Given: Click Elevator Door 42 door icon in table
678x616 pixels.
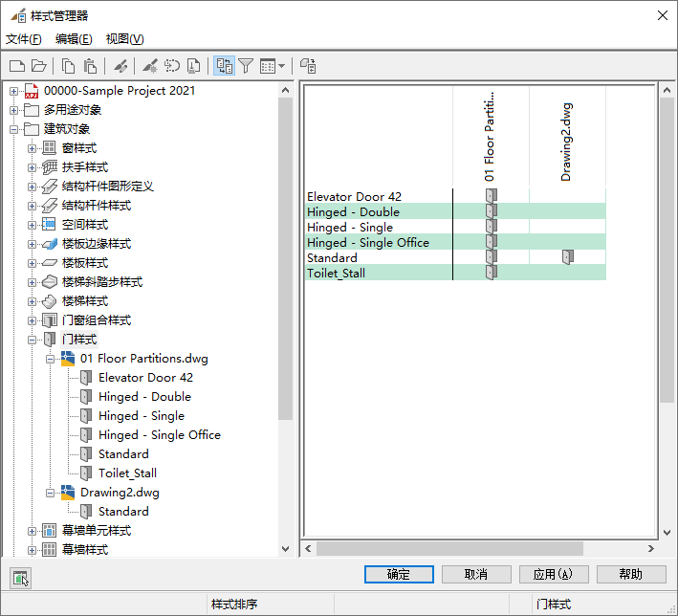Looking at the screenshot, I should pyautogui.click(x=492, y=196).
